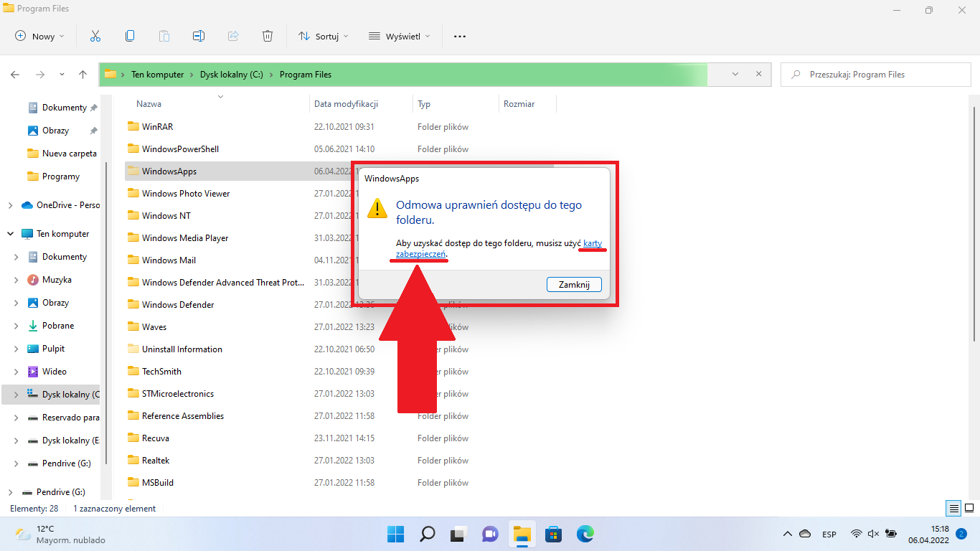
Task: Open Microsoft Store from taskbar
Action: coord(553,534)
